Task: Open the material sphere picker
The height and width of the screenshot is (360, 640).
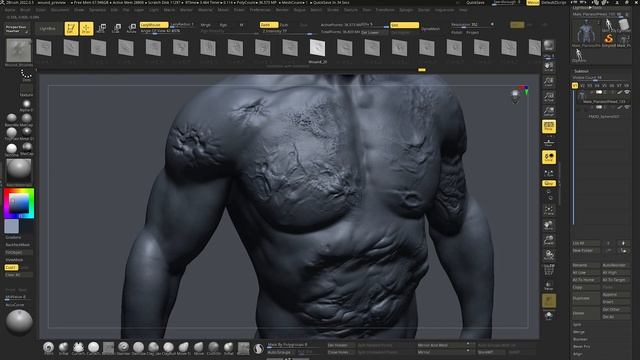Action: [x=18, y=170]
